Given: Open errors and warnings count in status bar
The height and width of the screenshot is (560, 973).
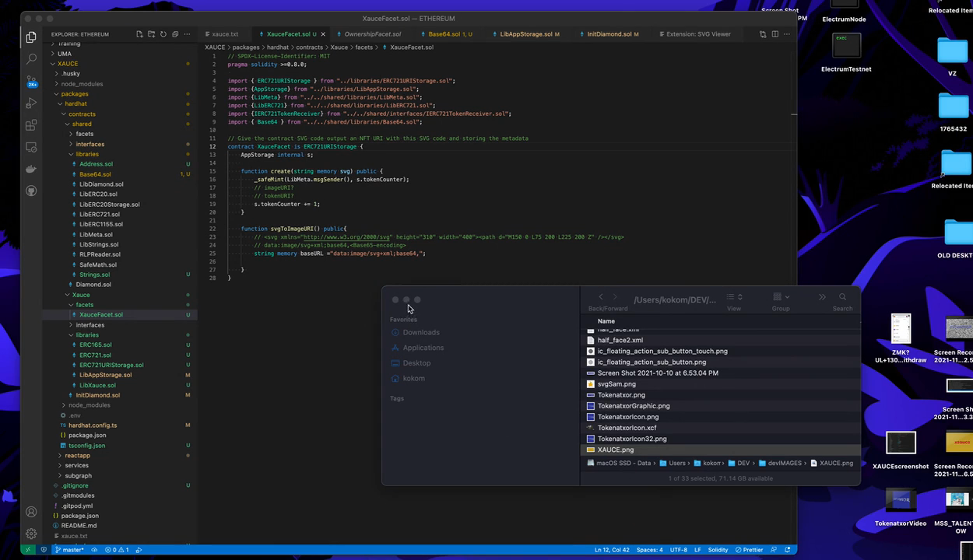Looking at the screenshot, I should 117,550.
